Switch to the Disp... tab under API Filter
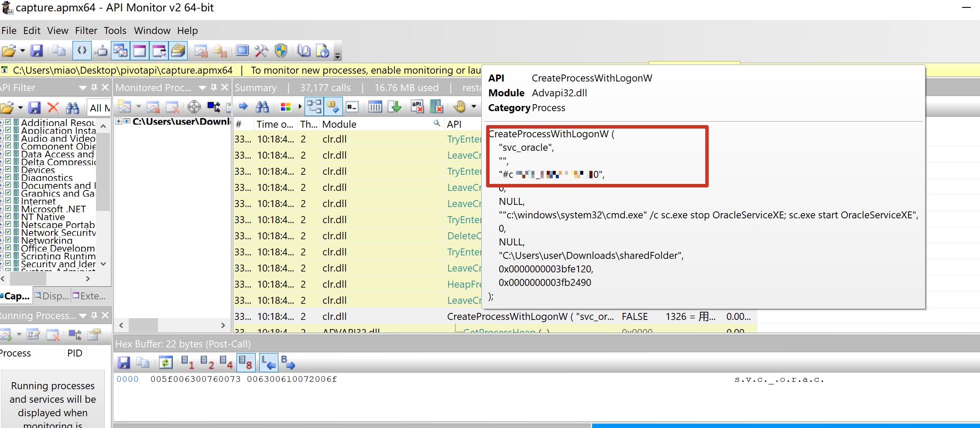 [52, 296]
